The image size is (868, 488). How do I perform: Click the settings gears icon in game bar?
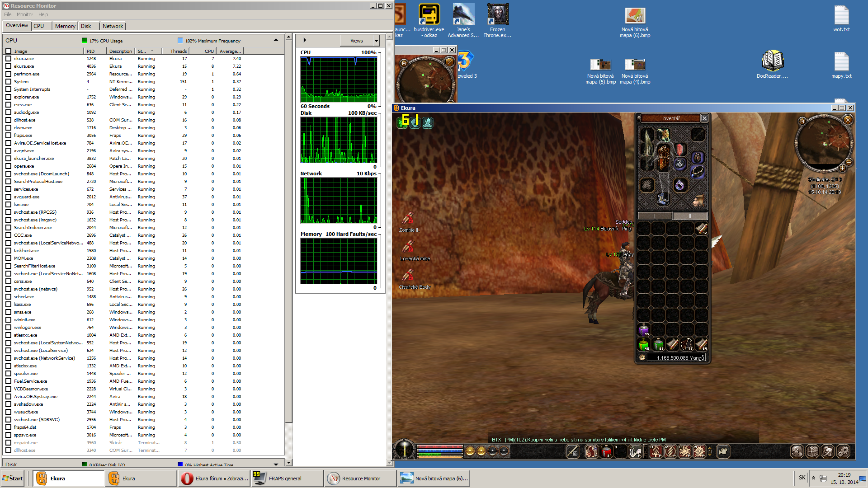(843, 451)
